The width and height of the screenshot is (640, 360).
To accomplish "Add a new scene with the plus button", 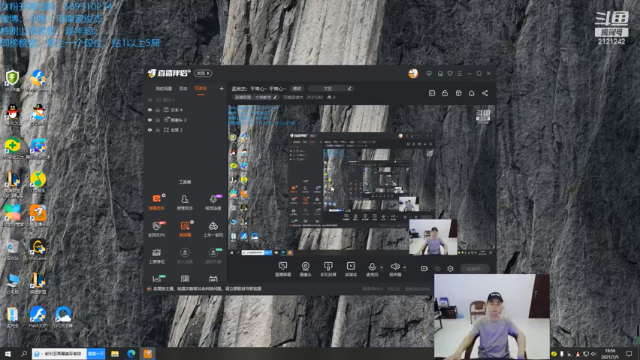I will 222,89.
